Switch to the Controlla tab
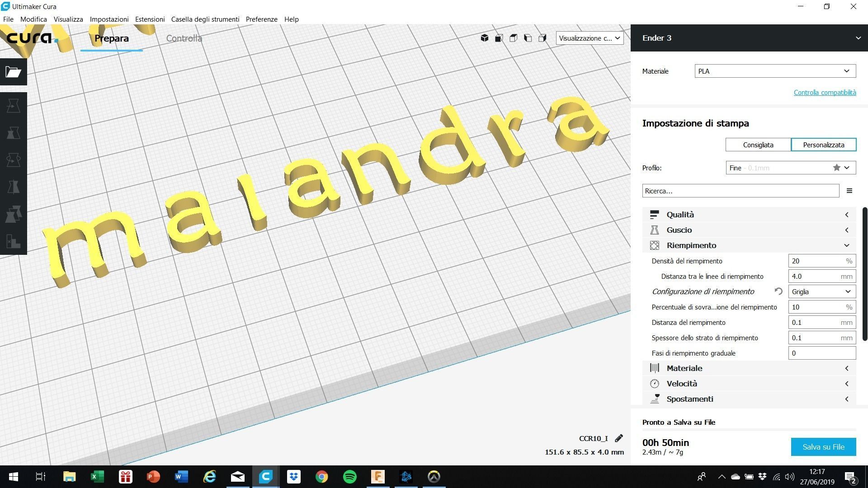Viewport: 868px width, 488px height. pyautogui.click(x=184, y=38)
